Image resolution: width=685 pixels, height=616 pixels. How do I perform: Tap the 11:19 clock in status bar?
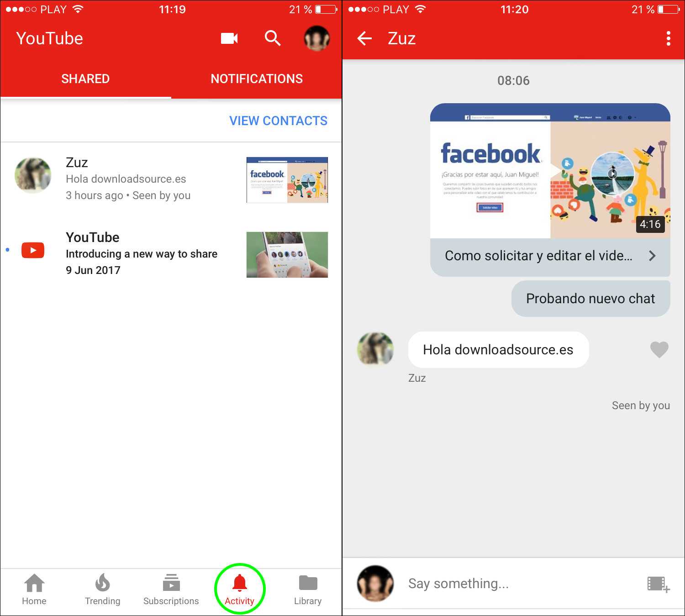point(172,10)
